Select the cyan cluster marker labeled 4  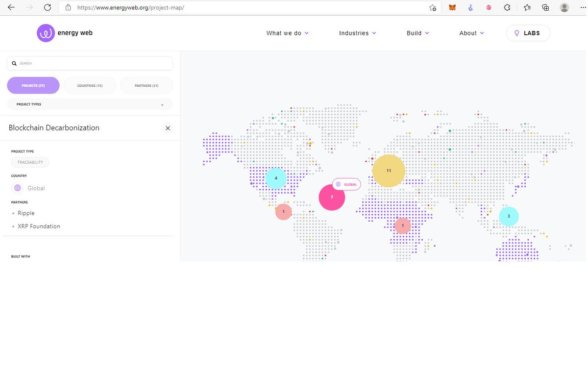click(276, 178)
